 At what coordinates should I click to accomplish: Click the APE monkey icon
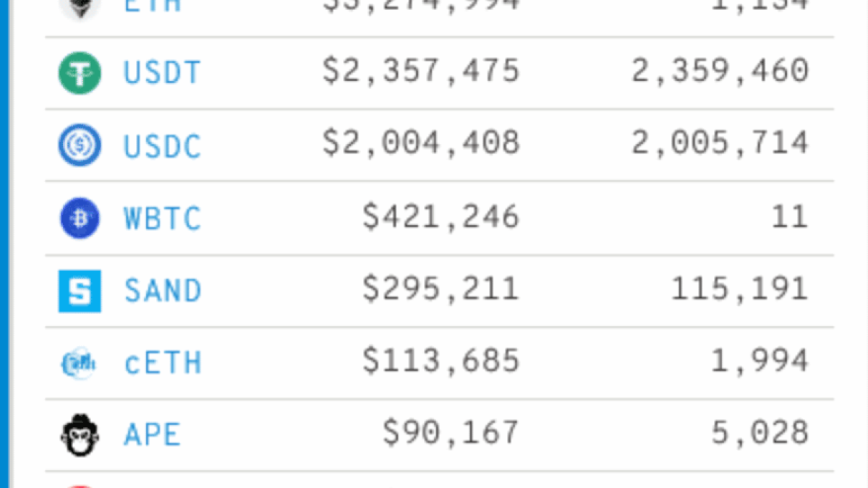pos(80,435)
